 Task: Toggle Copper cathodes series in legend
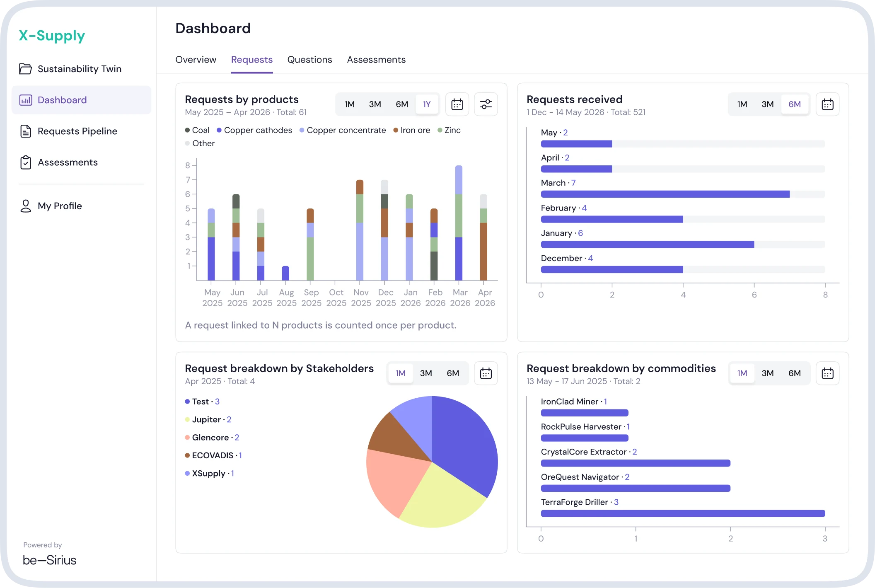pos(254,130)
